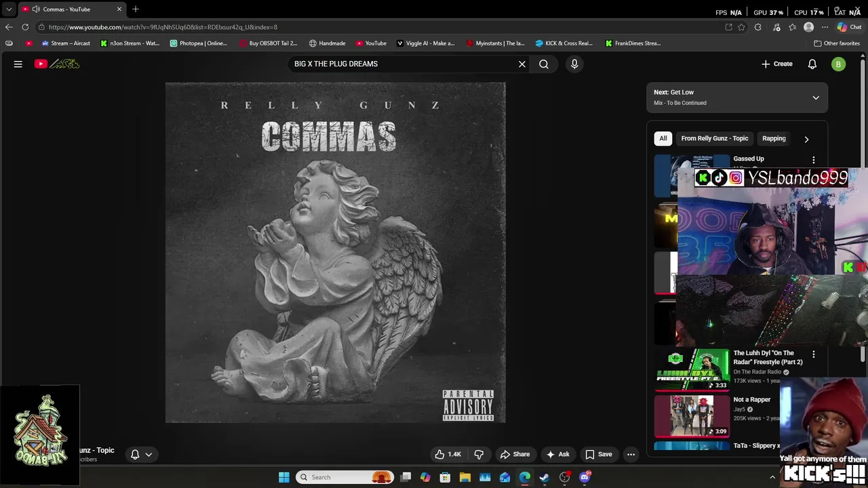Open Photopea Online bookmark
Viewport: 868px width, 488px height.
[x=199, y=43]
